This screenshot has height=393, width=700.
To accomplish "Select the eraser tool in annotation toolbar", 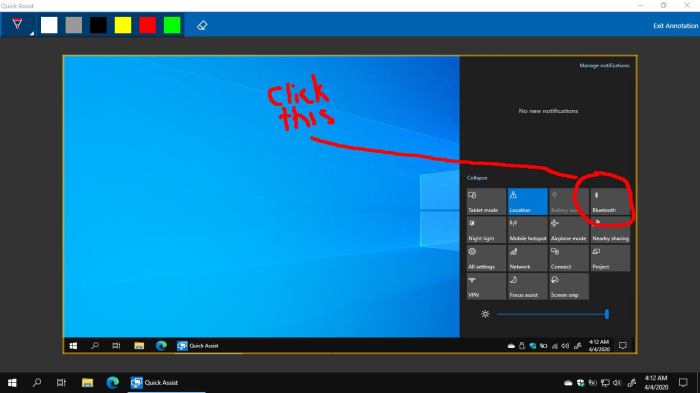I will click(x=202, y=25).
